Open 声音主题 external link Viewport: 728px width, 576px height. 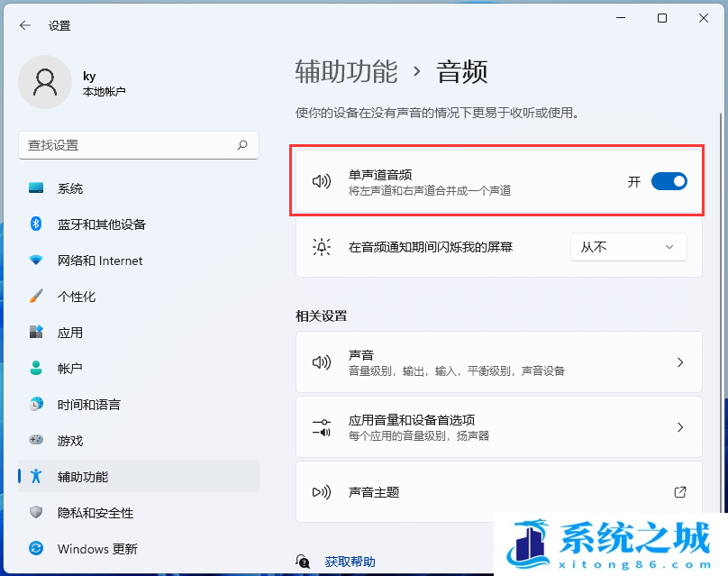pos(680,492)
